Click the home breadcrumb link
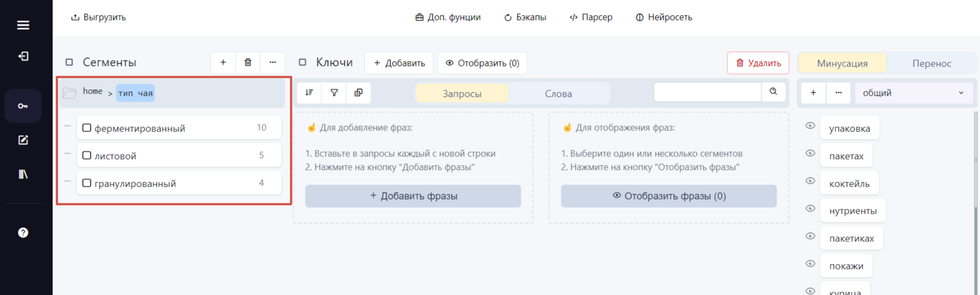The height and width of the screenshot is (295, 980). (92, 91)
